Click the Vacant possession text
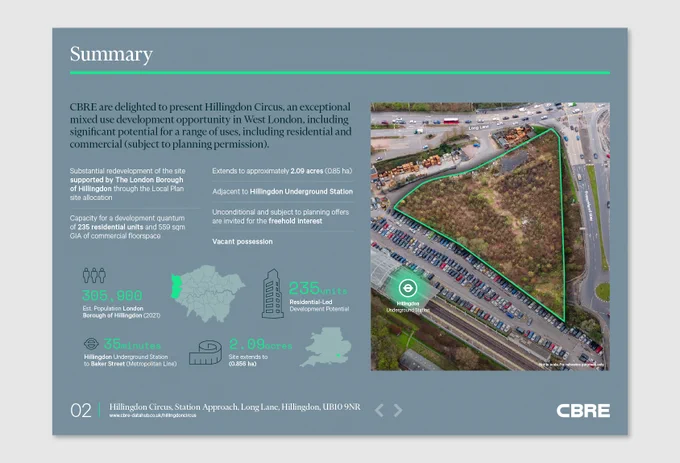The width and height of the screenshot is (680, 463). 242,241
